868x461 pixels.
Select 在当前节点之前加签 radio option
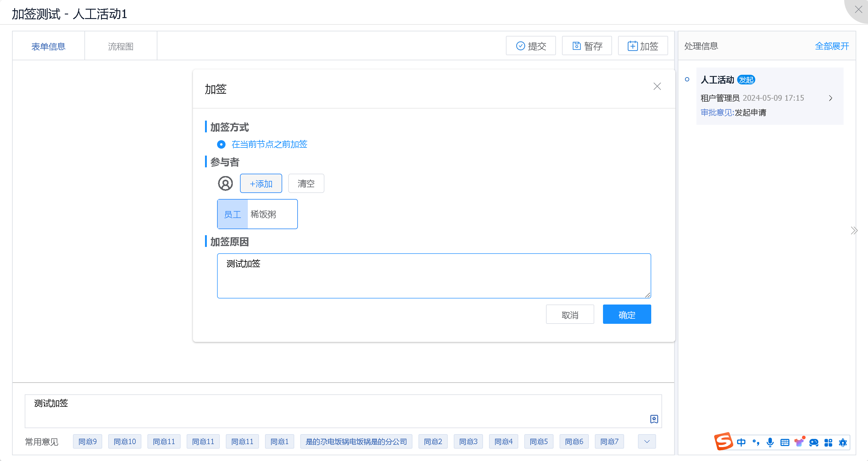click(221, 144)
